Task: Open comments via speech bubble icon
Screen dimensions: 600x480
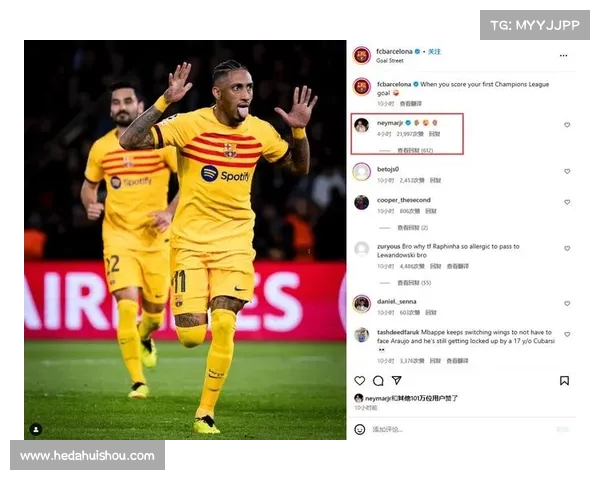Action: (x=378, y=380)
